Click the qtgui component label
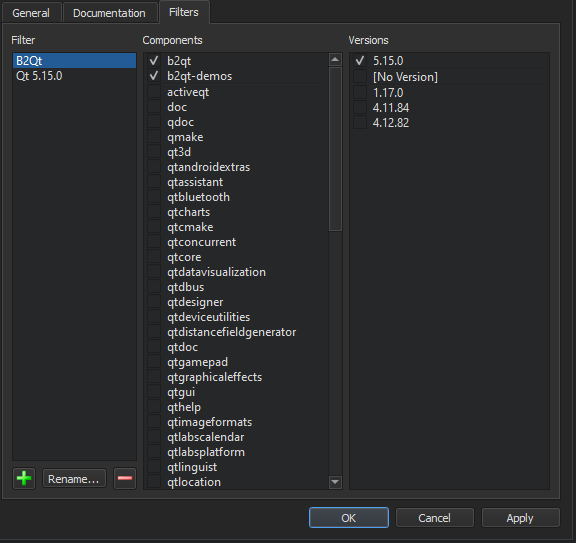Screen dimensions: 576x543 (181, 392)
